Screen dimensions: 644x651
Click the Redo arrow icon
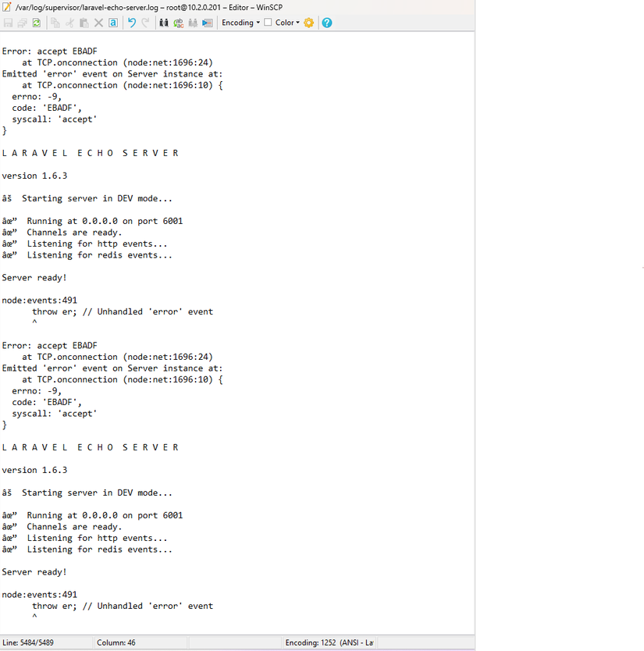(146, 23)
